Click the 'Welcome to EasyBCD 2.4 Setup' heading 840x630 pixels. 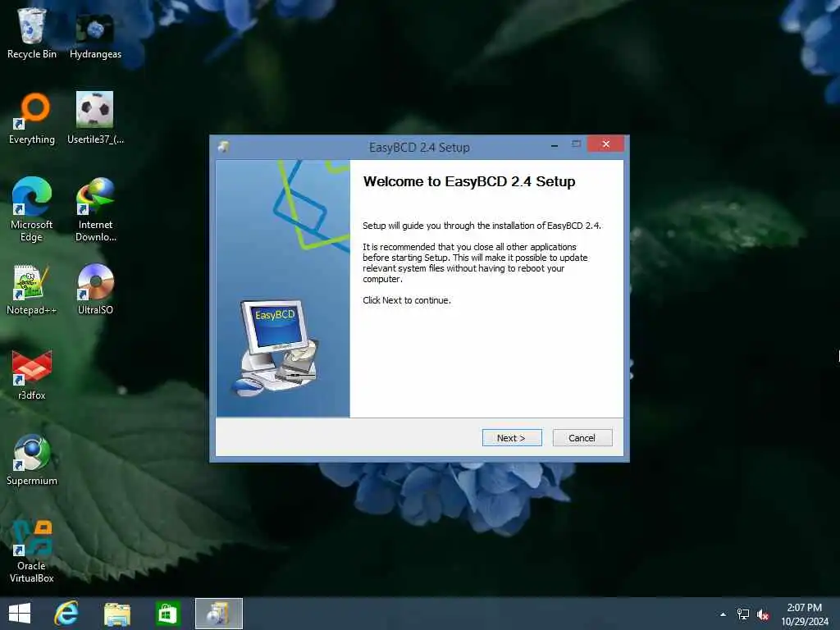point(469,181)
